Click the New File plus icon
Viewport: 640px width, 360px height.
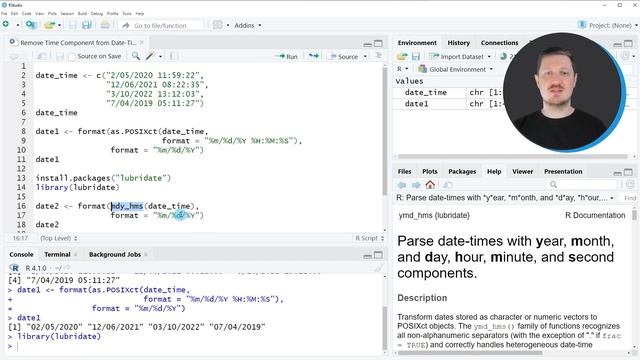[6, 24]
